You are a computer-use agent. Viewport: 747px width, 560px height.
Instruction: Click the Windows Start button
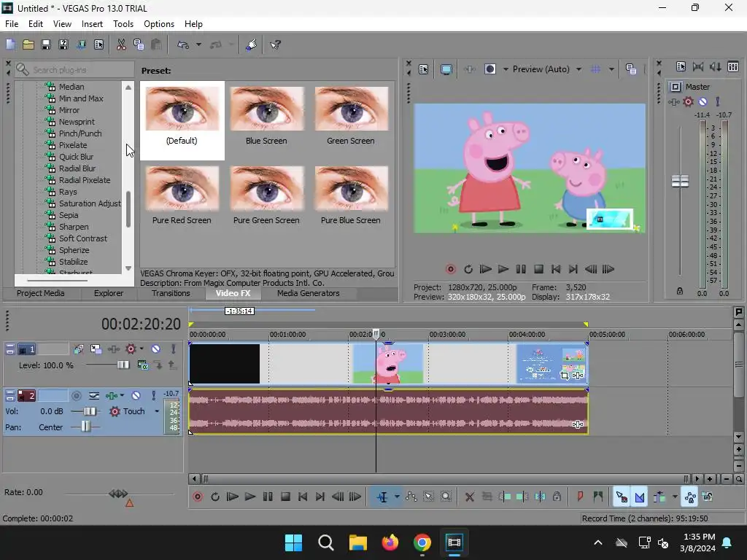coord(293,542)
